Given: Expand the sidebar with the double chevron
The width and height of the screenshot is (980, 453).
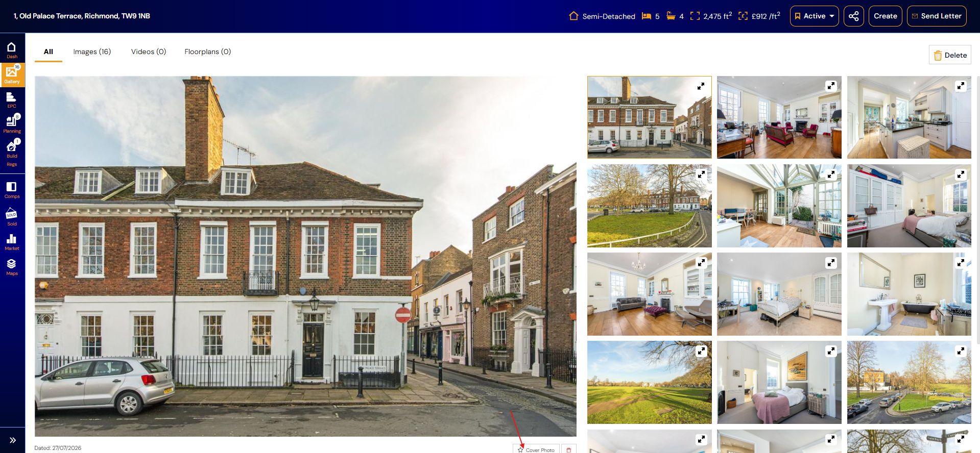Looking at the screenshot, I should [x=13, y=440].
